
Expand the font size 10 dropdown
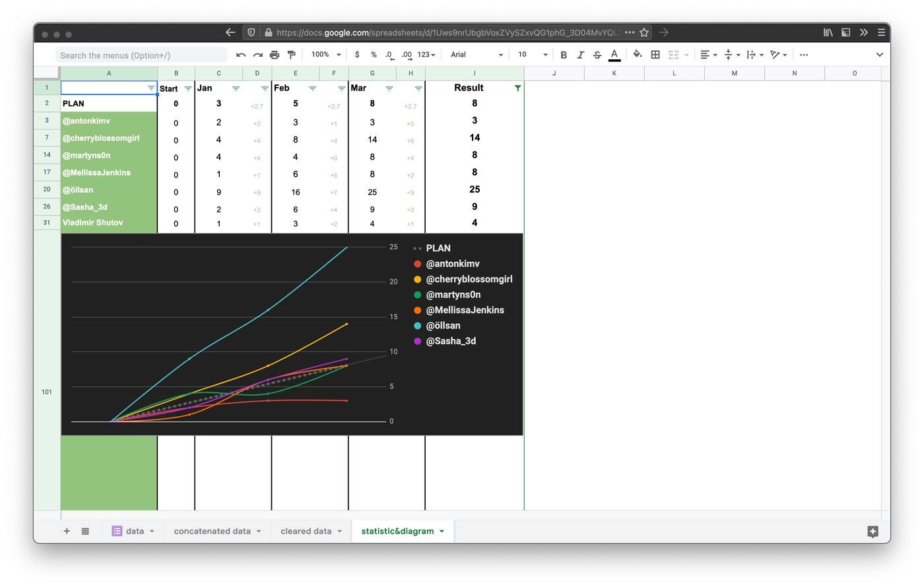point(533,55)
